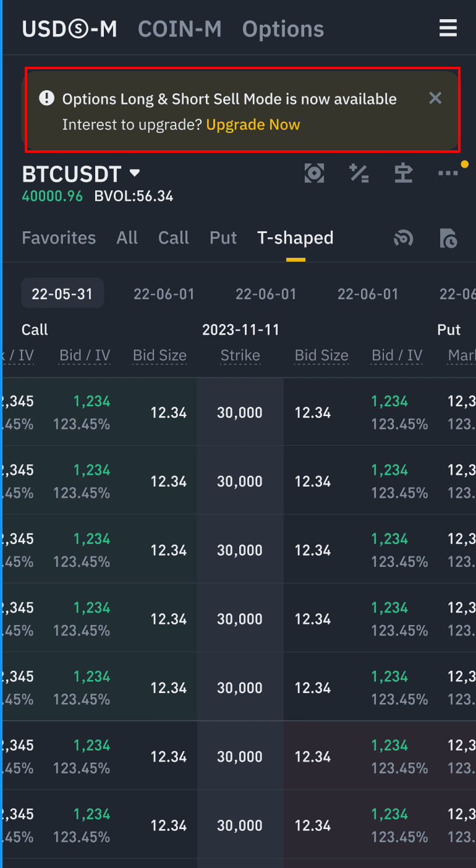Open the Options tab
Image resolution: width=476 pixels, height=868 pixels.
click(x=283, y=29)
